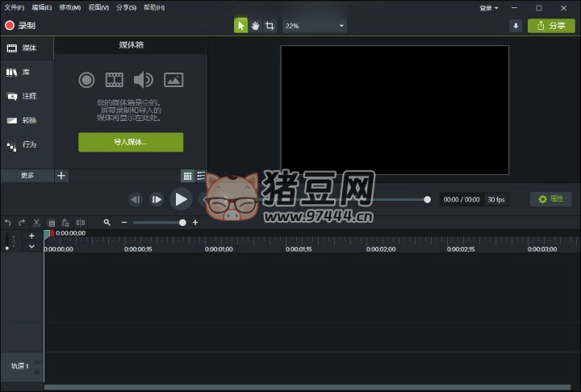Toggle the 属性 properties panel button
Image resolution: width=581 pixels, height=392 pixels.
(550, 199)
